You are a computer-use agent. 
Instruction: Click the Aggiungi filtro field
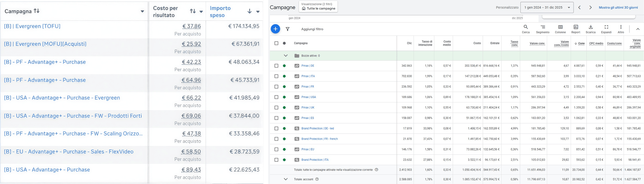(x=312, y=29)
